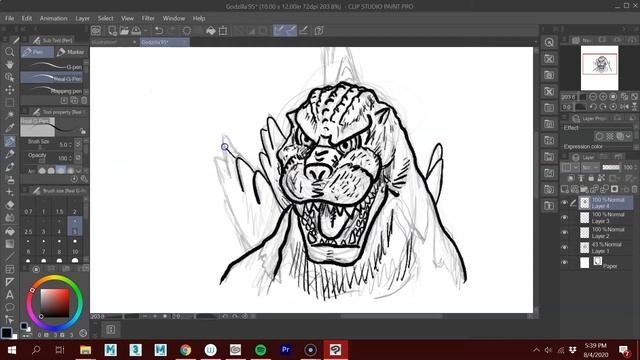Image resolution: width=640 pixels, height=360 pixels.
Task: Select the Text tool
Action: click(x=9, y=294)
